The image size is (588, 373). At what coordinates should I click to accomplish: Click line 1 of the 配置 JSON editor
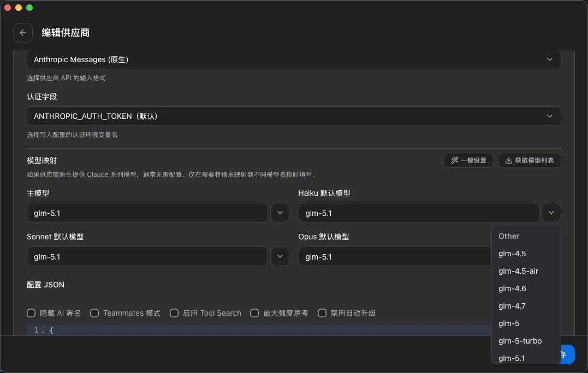coord(164,330)
